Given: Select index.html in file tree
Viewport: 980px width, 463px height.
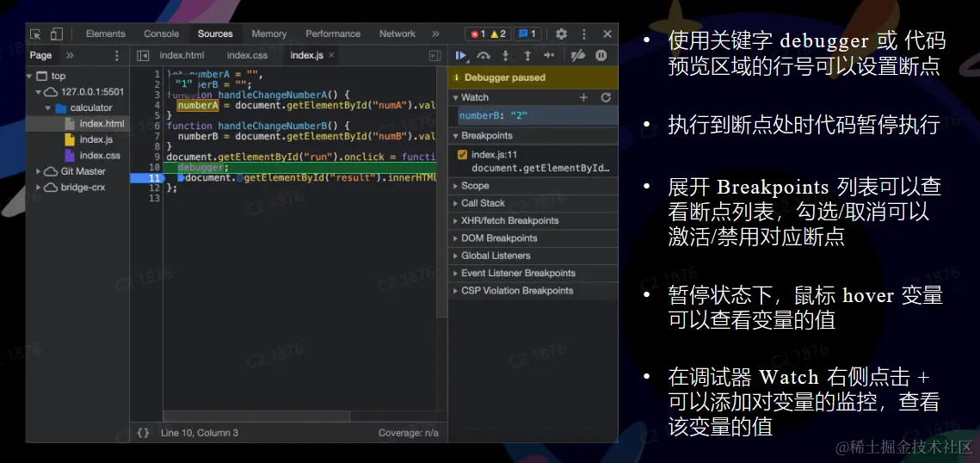Looking at the screenshot, I should [102, 124].
